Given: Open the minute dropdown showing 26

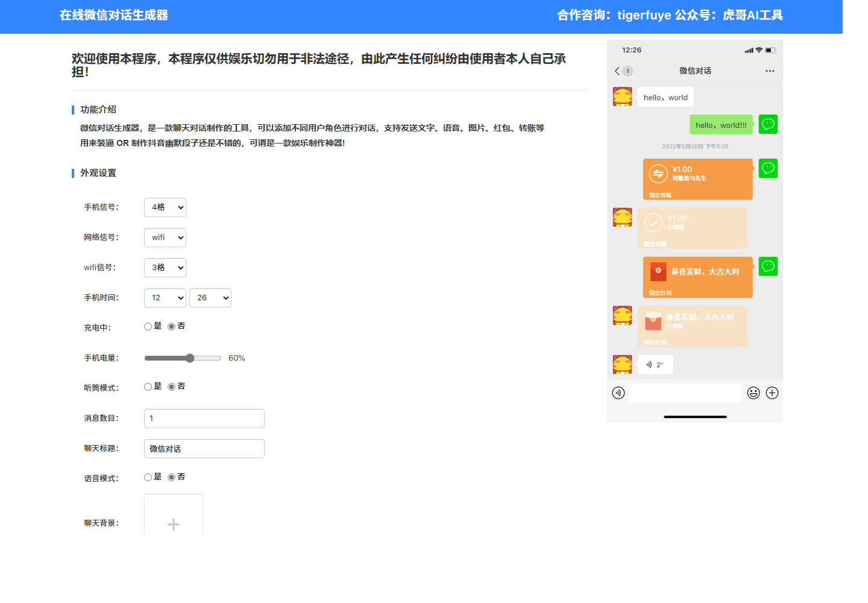Looking at the screenshot, I should click(210, 298).
